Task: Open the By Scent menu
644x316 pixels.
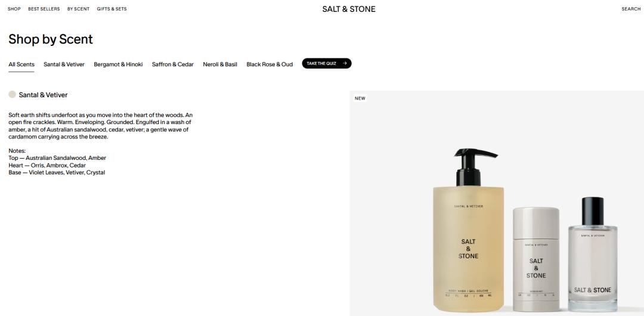Action: pyautogui.click(x=79, y=8)
